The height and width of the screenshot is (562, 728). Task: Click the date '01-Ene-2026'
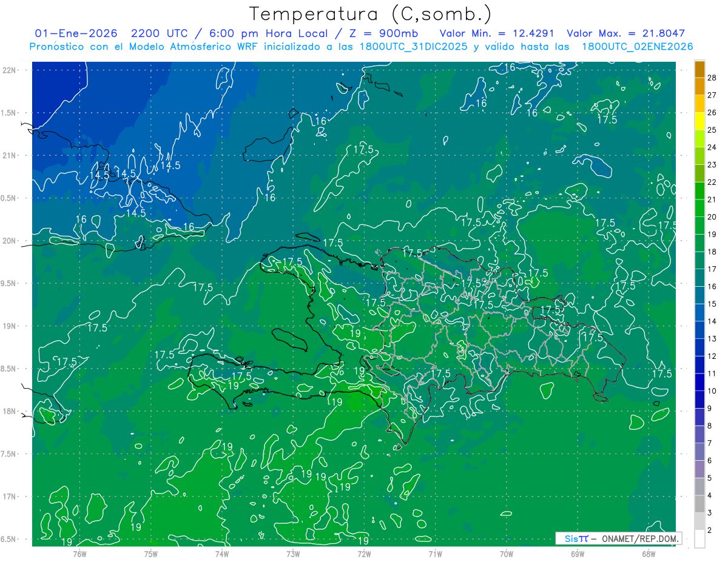[76, 33]
